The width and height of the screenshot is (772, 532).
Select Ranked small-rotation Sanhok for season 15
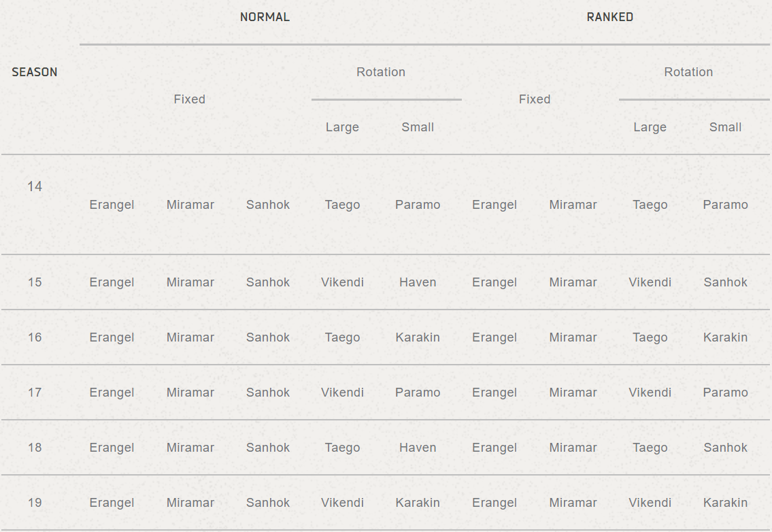pos(725,282)
